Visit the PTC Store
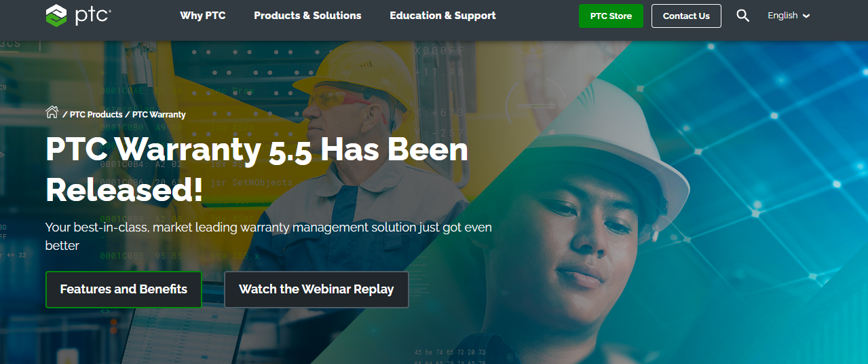 pyautogui.click(x=611, y=16)
